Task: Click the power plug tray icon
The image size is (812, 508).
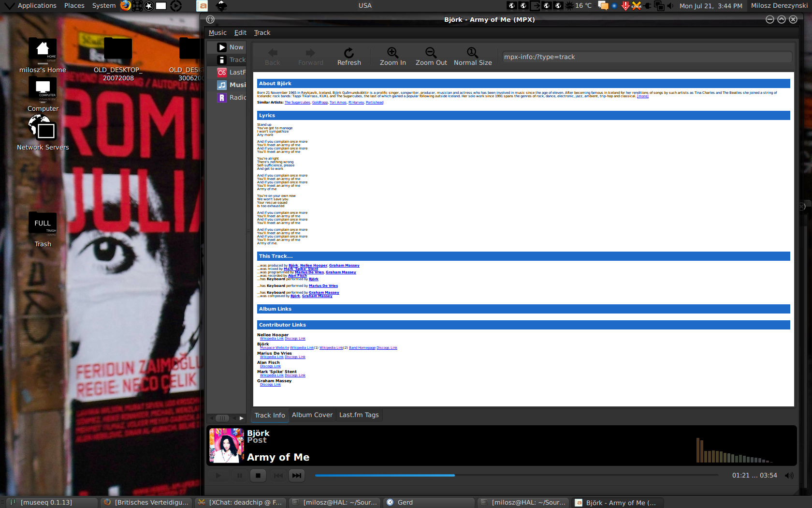Action: click(x=648, y=6)
